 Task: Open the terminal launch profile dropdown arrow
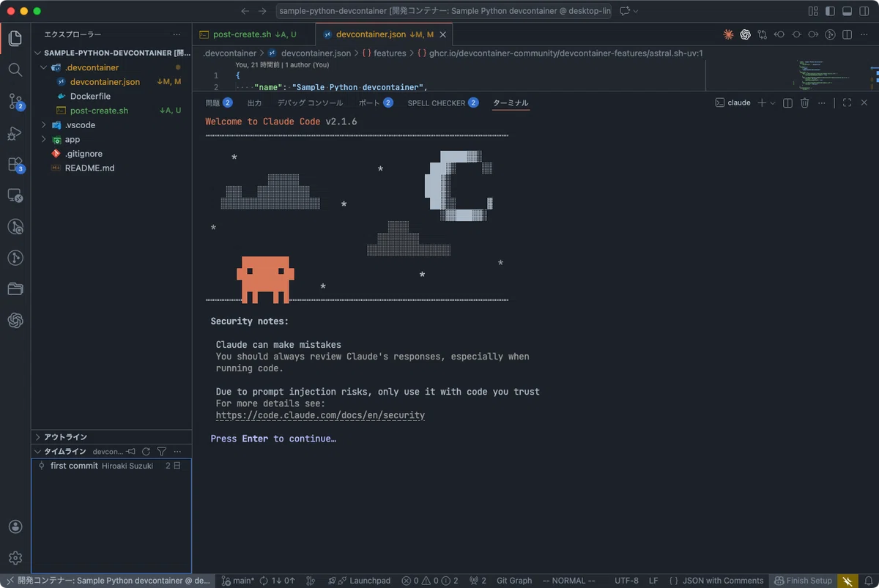(x=773, y=103)
